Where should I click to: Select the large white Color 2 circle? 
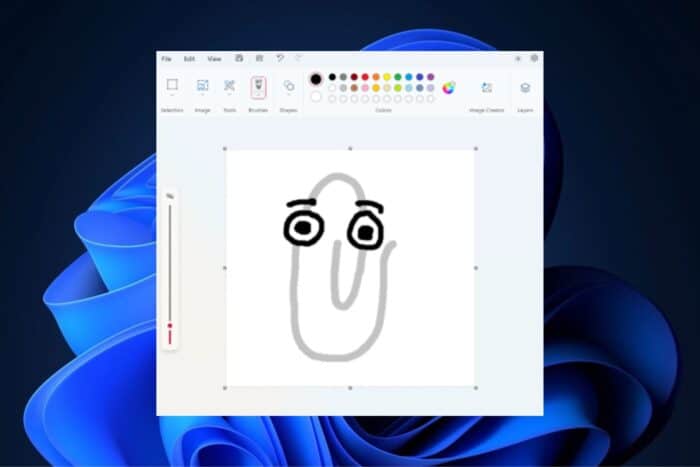click(316, 96)
